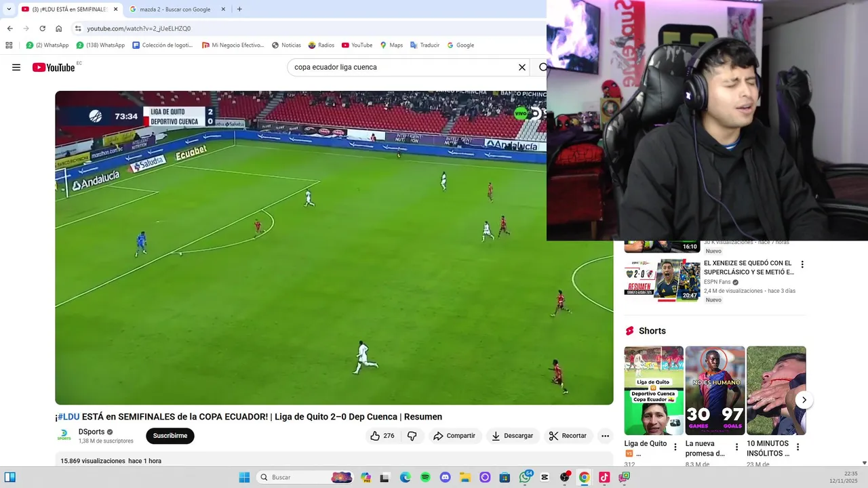Open Colección de logoti... bookmark

pyautogui.click(x=163, y=45)
